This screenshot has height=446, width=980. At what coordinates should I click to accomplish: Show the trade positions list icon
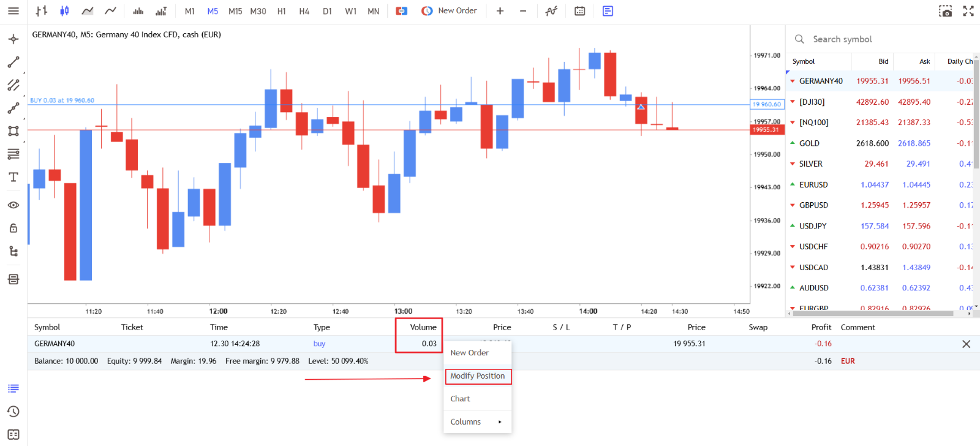click(x=13, y=388)
